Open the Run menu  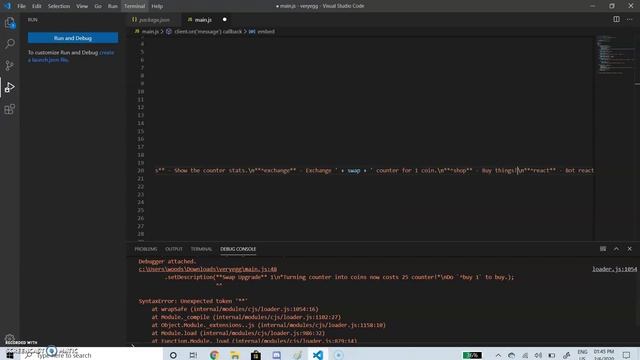(x=113, y=6)
